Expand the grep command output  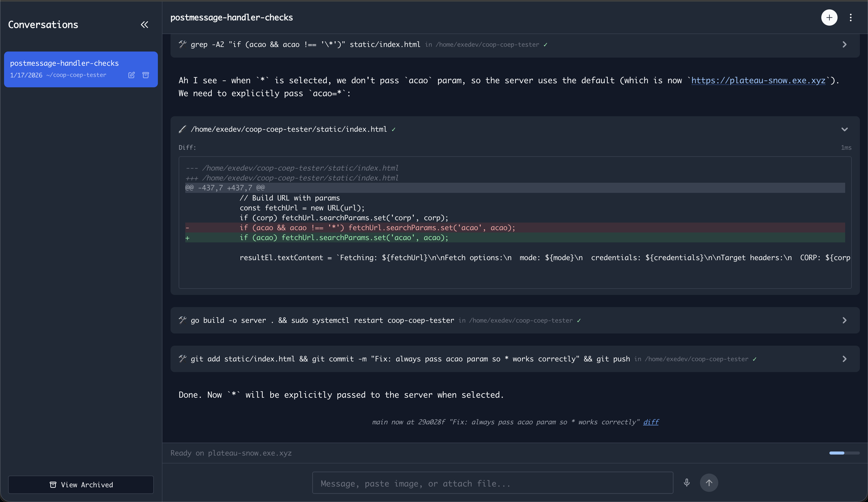[x=844, y=44]
